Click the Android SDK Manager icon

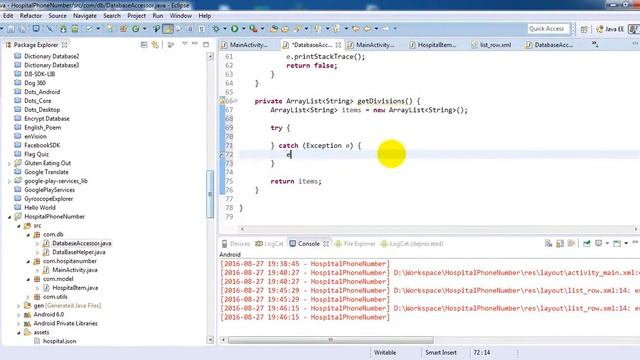point(63,29)
